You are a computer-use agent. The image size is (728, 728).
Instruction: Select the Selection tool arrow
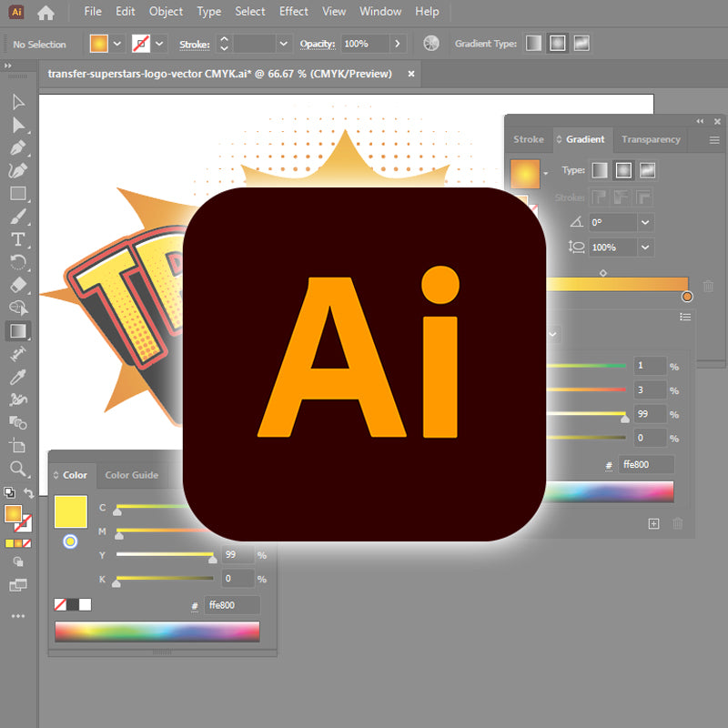coord(18,102)
